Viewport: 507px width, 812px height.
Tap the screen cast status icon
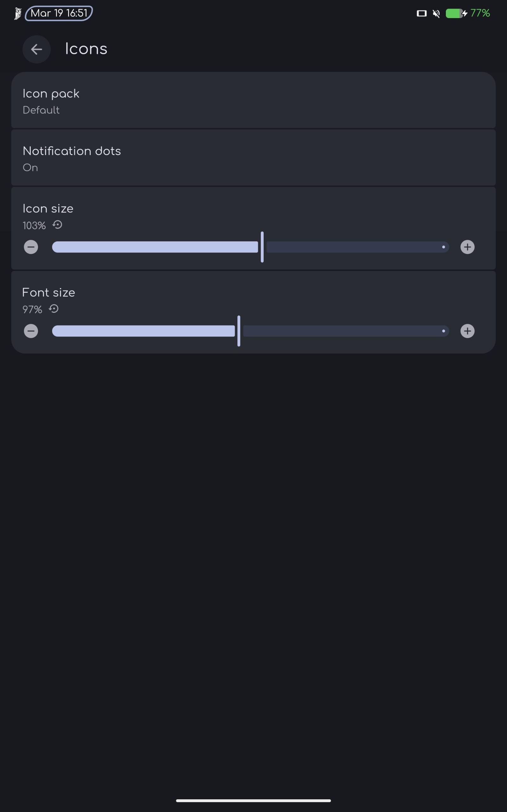click(421, 13)
